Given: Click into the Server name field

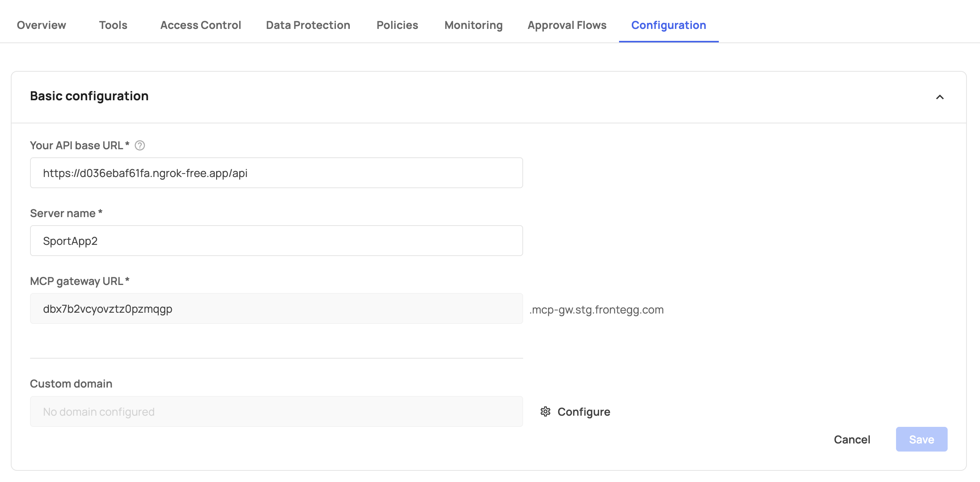Looking at the screenshot, I should (276, 241).
